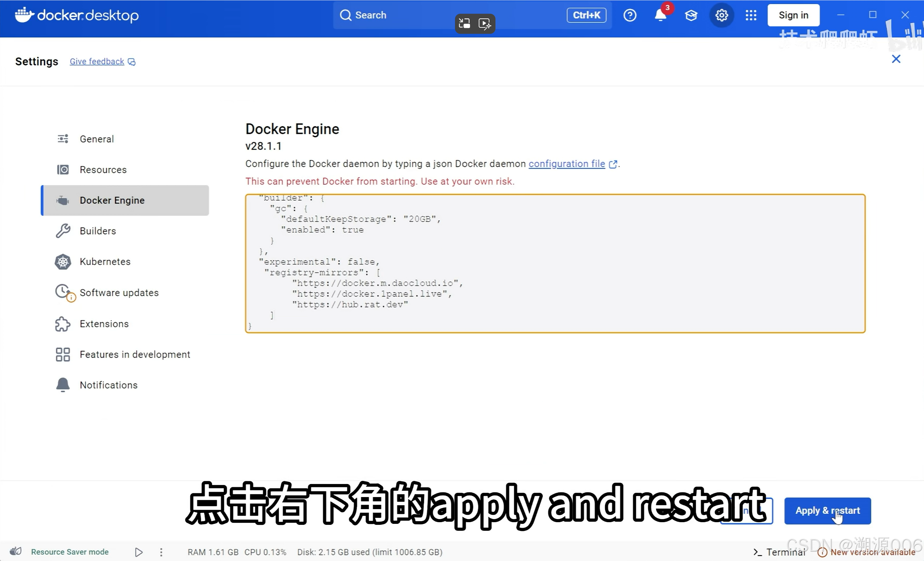The width and height of the screenshot is (924, 561).
Task: Click the "https://hub.rat.dev" mirror line
Action: click(x=350, y=305)
